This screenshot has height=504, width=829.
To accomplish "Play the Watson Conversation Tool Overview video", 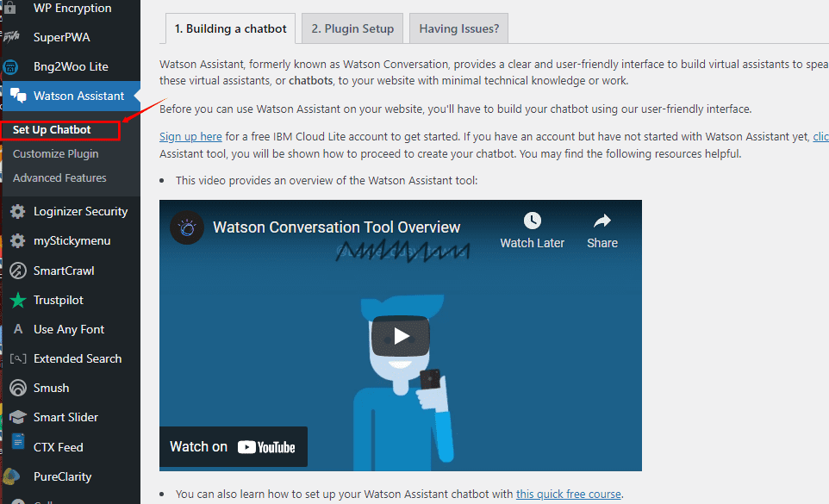I will tap(401, 336).
